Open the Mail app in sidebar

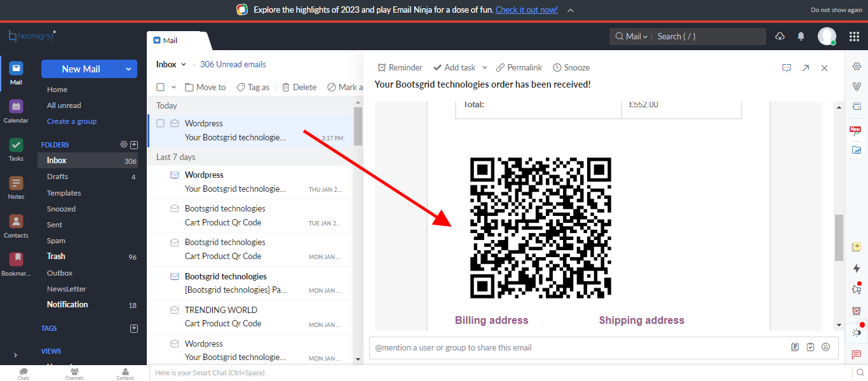click(x=16, y=73)
